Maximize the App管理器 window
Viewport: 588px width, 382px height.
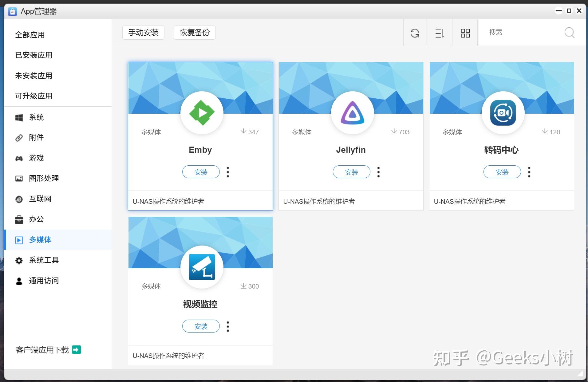569,11
